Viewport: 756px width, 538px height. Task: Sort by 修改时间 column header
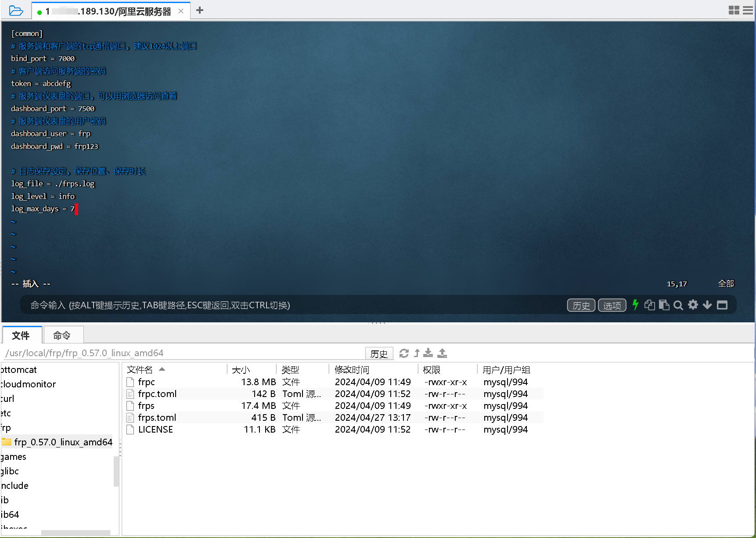(x=374, y=370)
